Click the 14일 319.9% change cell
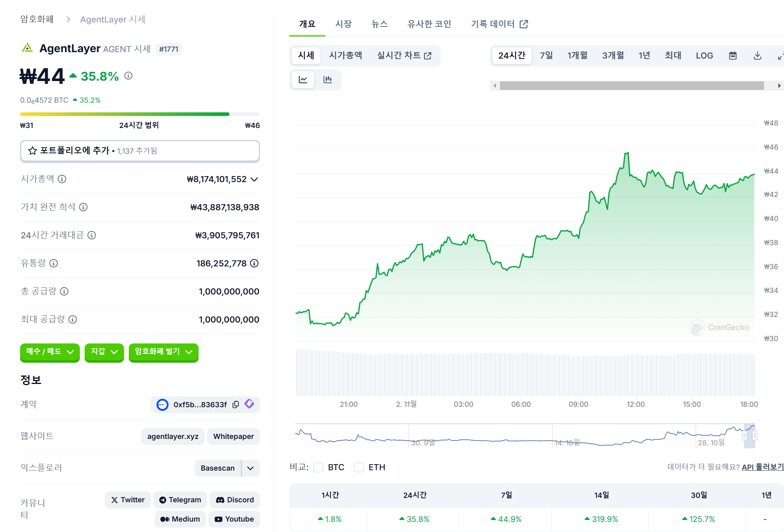The height and width of the screenshot is (532, 784). [601, 519]
